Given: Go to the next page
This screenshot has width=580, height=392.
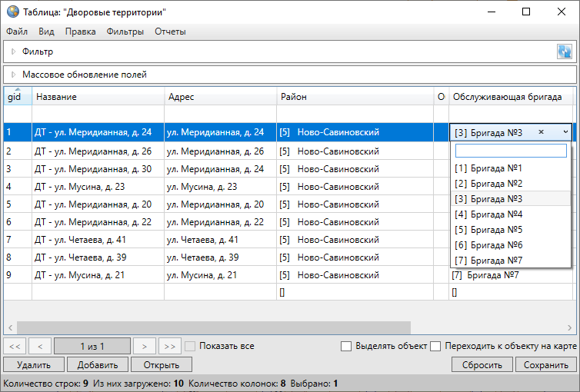Looking at the screenshot, I should pos(144,346).
